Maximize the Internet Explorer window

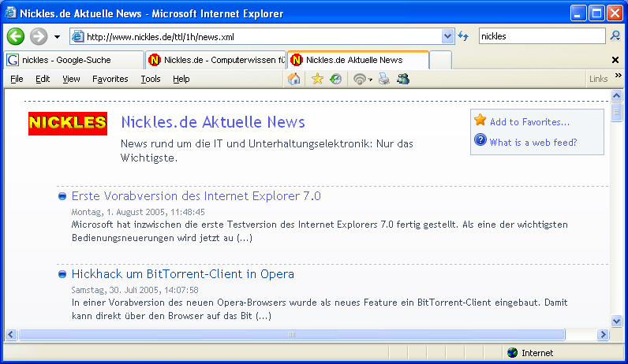[x=596, y=13]
